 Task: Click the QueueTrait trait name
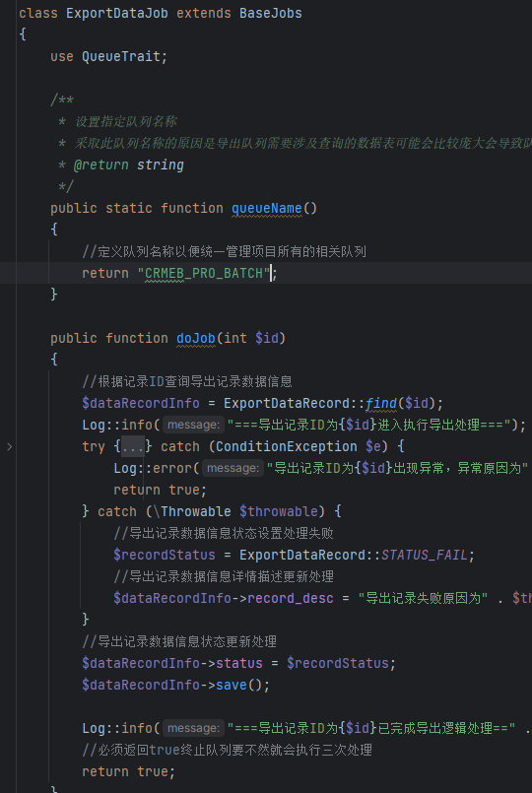[121, 57]
